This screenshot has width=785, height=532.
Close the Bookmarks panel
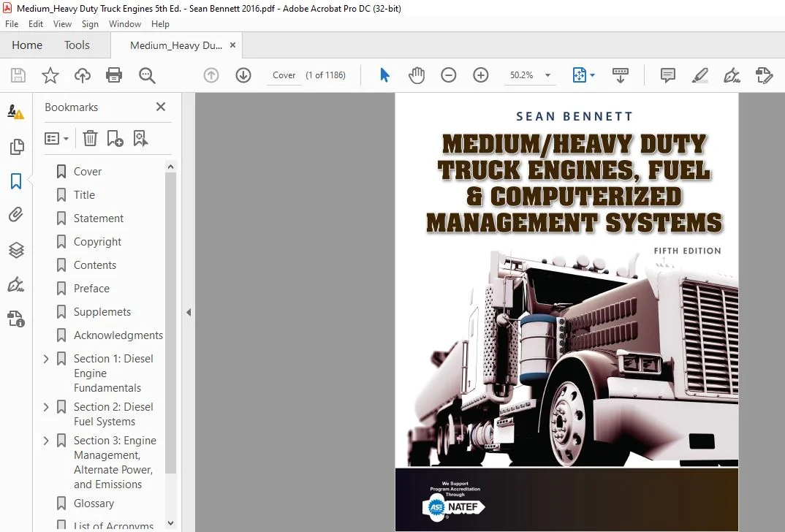[x=161, y=107]
